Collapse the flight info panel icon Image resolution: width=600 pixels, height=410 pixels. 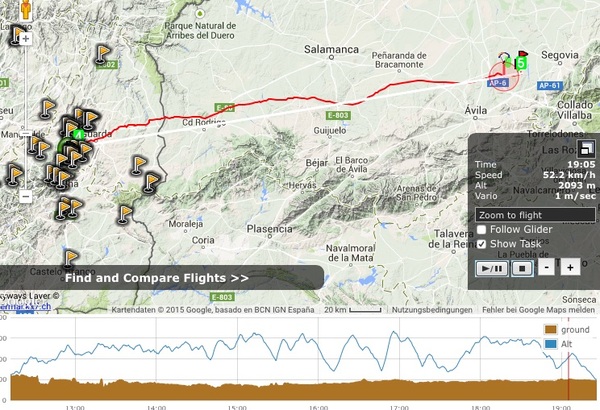(x=585, y=149)
